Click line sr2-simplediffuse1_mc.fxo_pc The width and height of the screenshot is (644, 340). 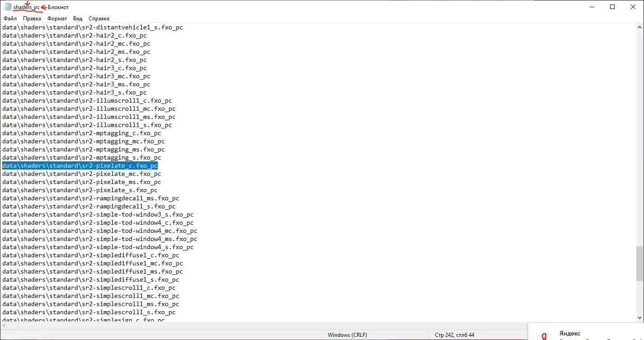tap(93, 264)
